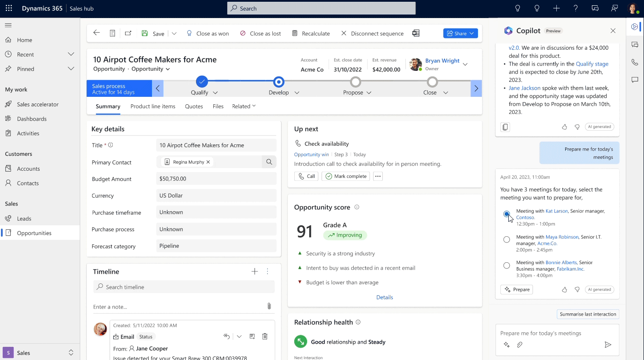The height and width of the screenshot is (360, 644).
Task: Click the Mark complete button in Up next
Action: click(345, 176)
